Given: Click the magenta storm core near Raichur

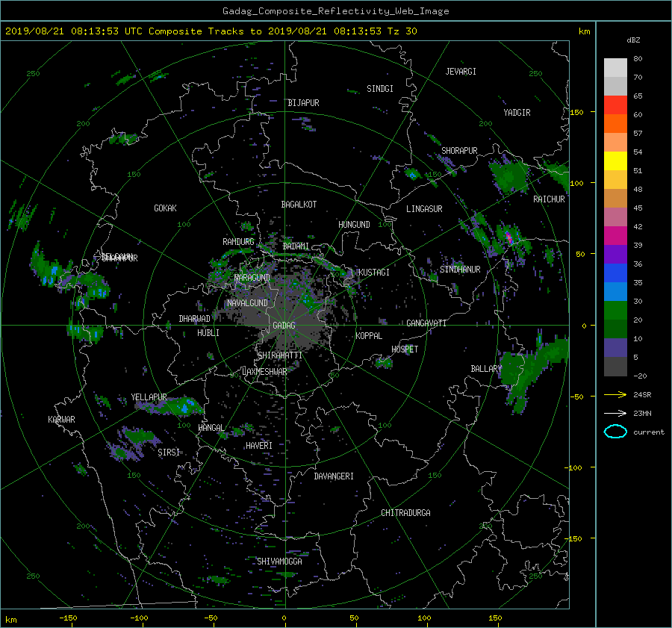Looking at the screenshot, I should (508, 238).
